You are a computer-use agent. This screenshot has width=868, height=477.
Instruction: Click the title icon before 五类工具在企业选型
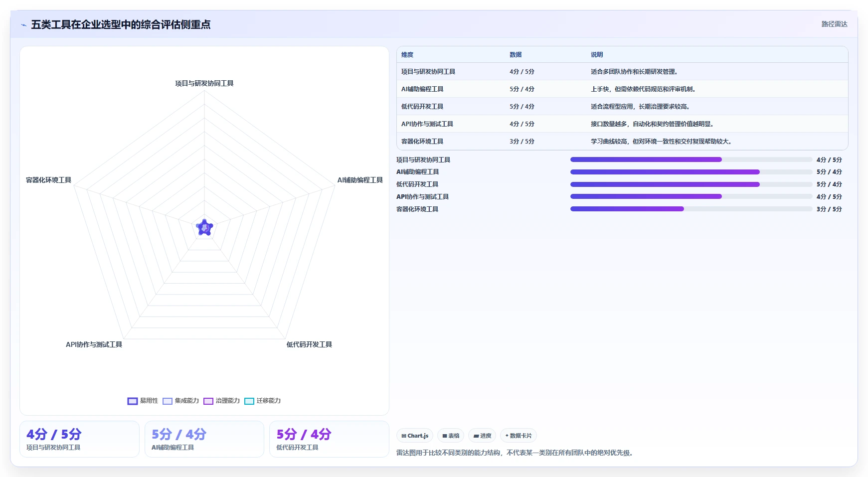[23, 25]
